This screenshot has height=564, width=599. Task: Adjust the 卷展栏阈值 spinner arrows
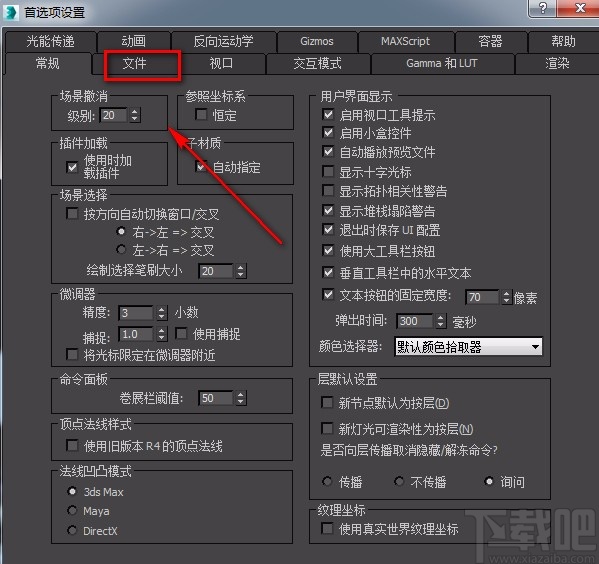click(241, 398)
